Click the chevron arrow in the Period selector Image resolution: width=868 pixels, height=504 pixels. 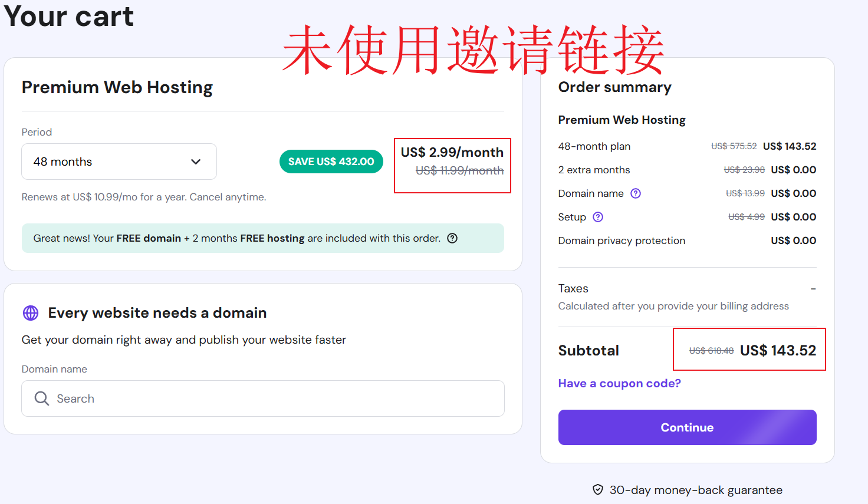(196, 162)
